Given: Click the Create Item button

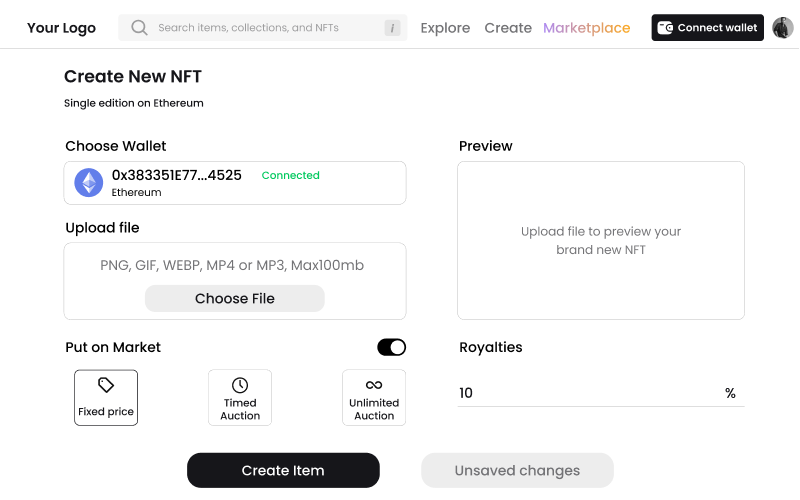Looking at the screenshot, I should [x=283, y=470].
